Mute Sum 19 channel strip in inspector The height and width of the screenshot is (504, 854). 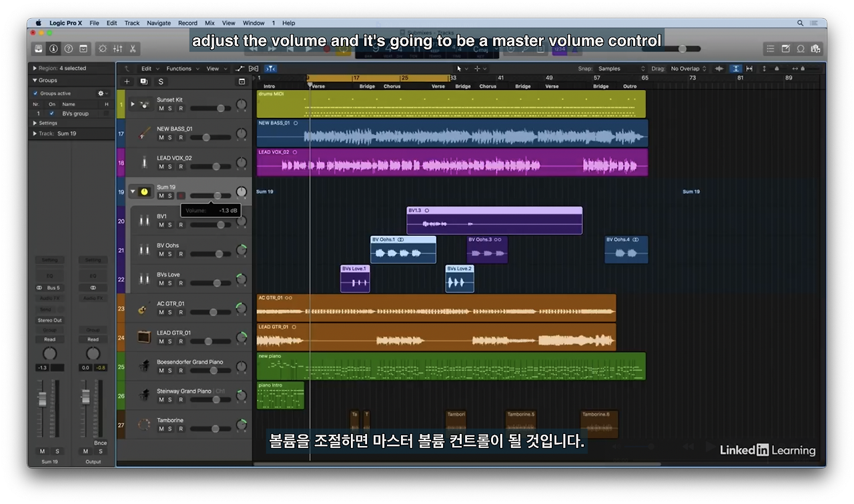[42, 451]
